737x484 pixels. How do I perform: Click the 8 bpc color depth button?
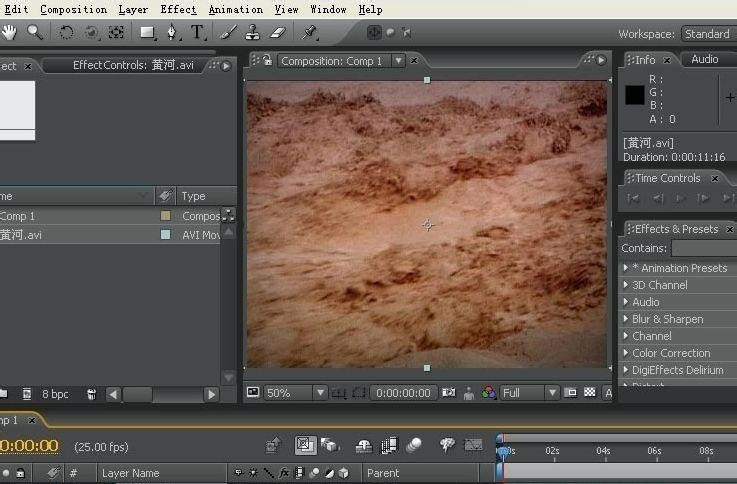[55, 394]
